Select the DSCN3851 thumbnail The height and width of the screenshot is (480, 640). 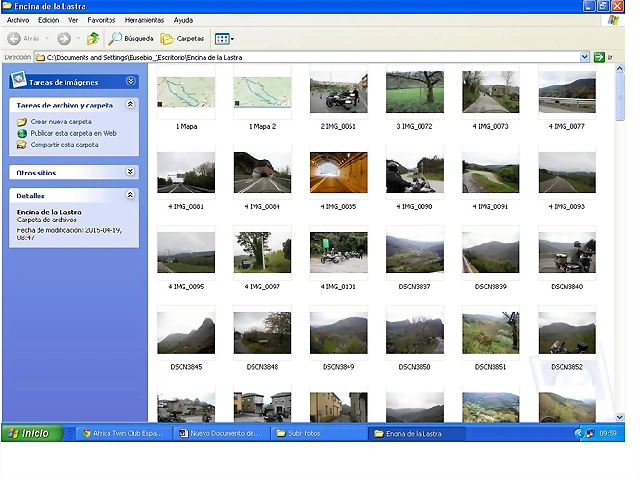(491, 333)
